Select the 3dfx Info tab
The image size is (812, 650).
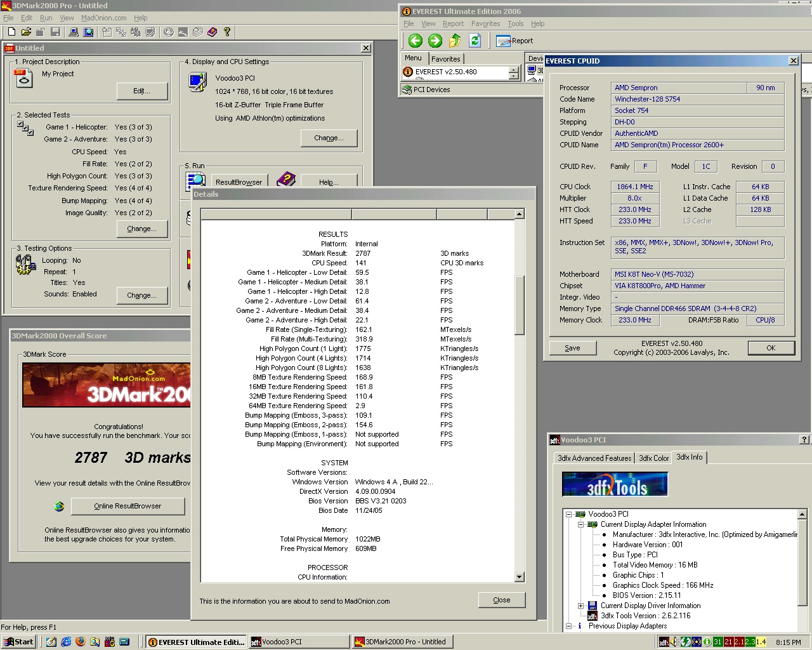(x=690, y=457)
